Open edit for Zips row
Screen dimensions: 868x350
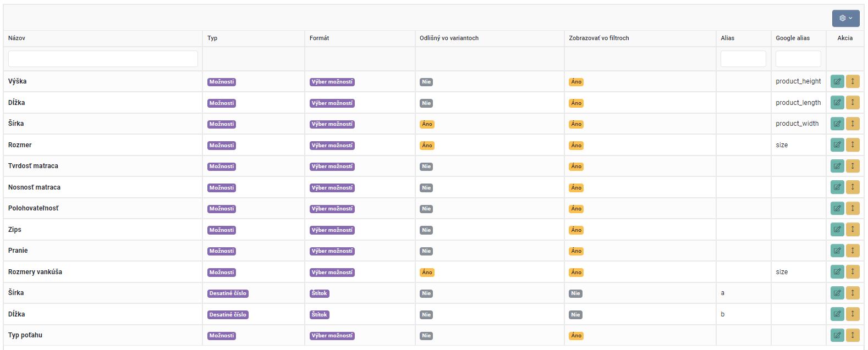point(837,230)
